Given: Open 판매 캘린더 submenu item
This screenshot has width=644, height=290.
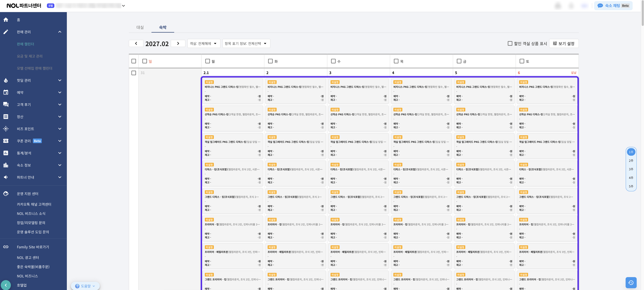Looking at the screenshot, I should [x=25, y=44].
